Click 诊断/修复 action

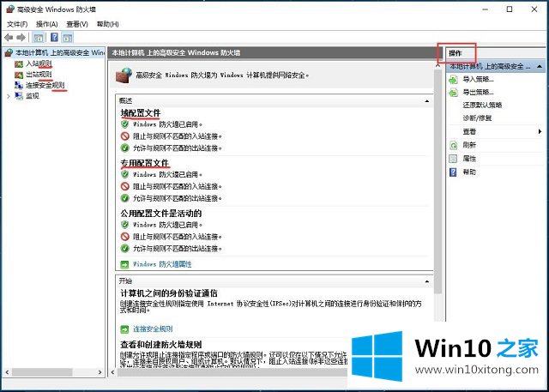point(477,118)
